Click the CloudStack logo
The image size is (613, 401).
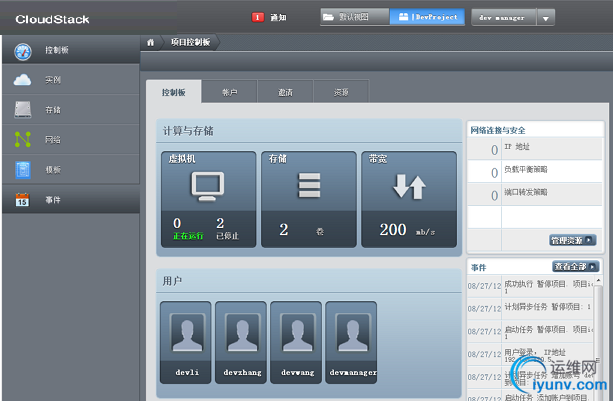[52, 19]
